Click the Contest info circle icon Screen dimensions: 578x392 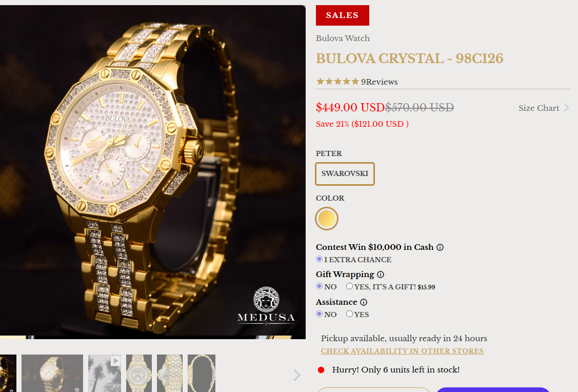pyautogui.click(x=440, y=247)
